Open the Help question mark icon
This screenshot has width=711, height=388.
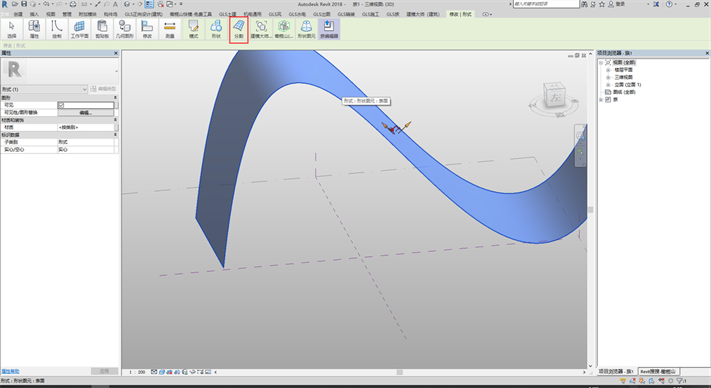click(669, 4)
